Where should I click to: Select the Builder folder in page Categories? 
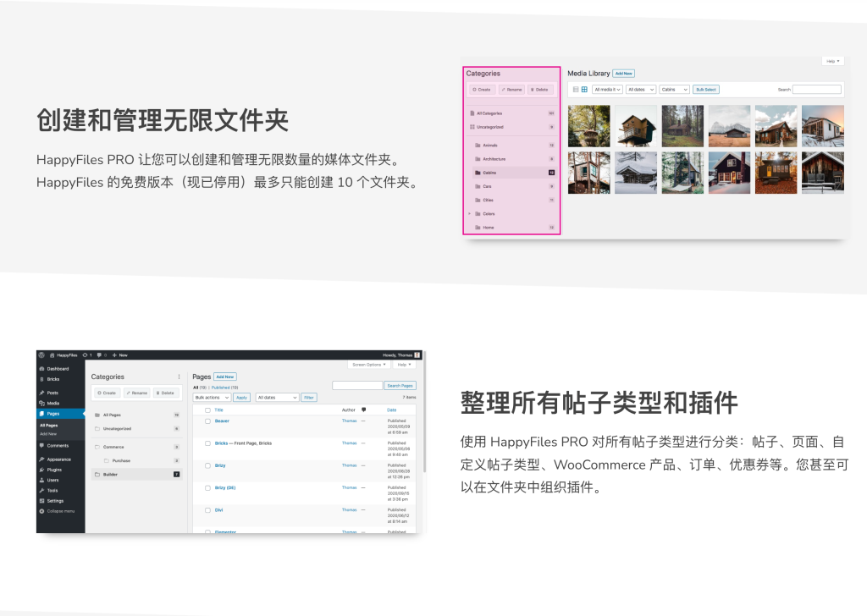click(x=136, y=475)
